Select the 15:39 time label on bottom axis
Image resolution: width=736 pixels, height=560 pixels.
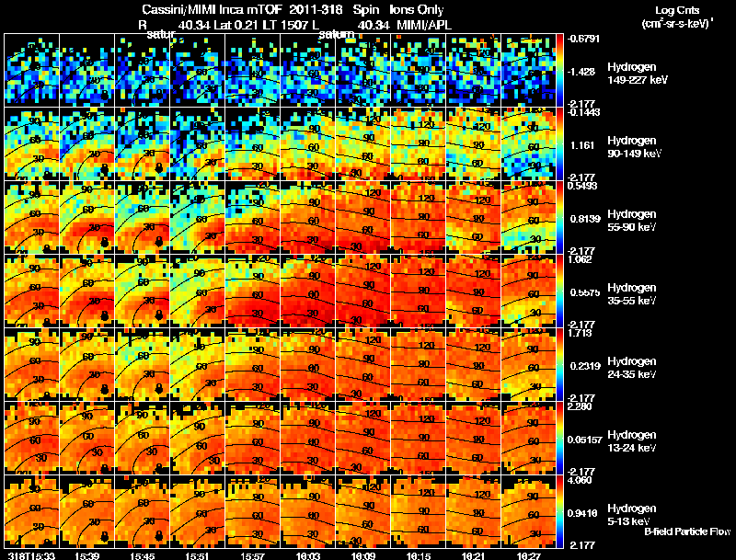point(86,555)
